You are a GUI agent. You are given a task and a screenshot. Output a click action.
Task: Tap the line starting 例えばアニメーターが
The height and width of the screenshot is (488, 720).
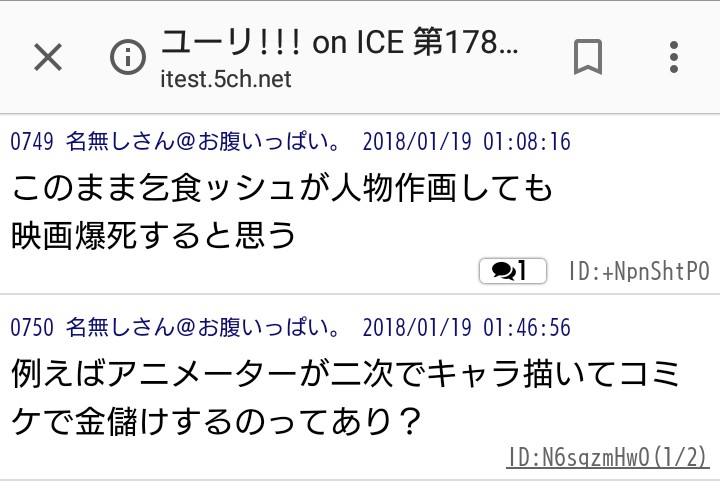[346, 375]
